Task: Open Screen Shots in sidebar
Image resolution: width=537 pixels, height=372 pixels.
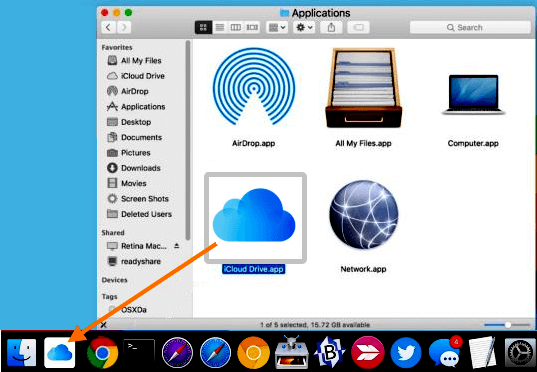Action: point(145,199)
